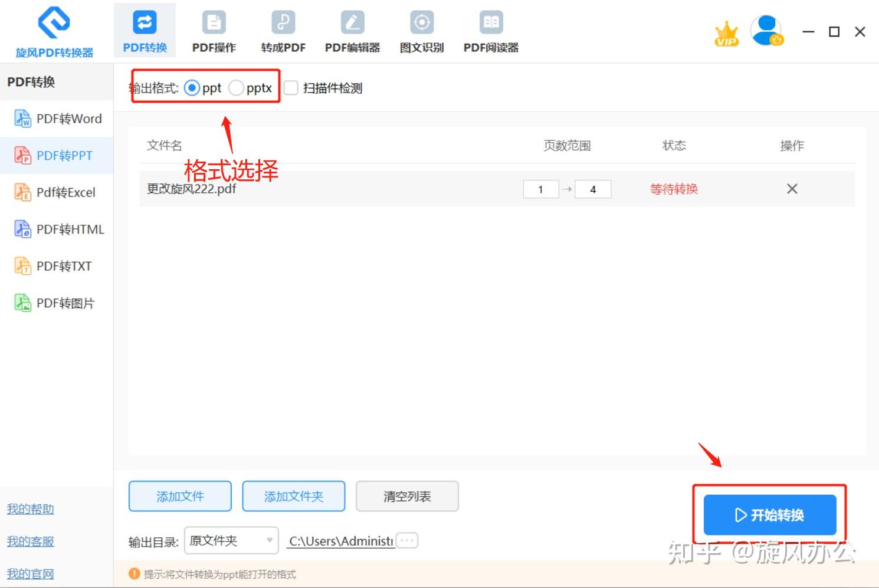Click the PDF转换 sidebar heading
This screenshot has height=588, width=879.
[x=31, y=82]
